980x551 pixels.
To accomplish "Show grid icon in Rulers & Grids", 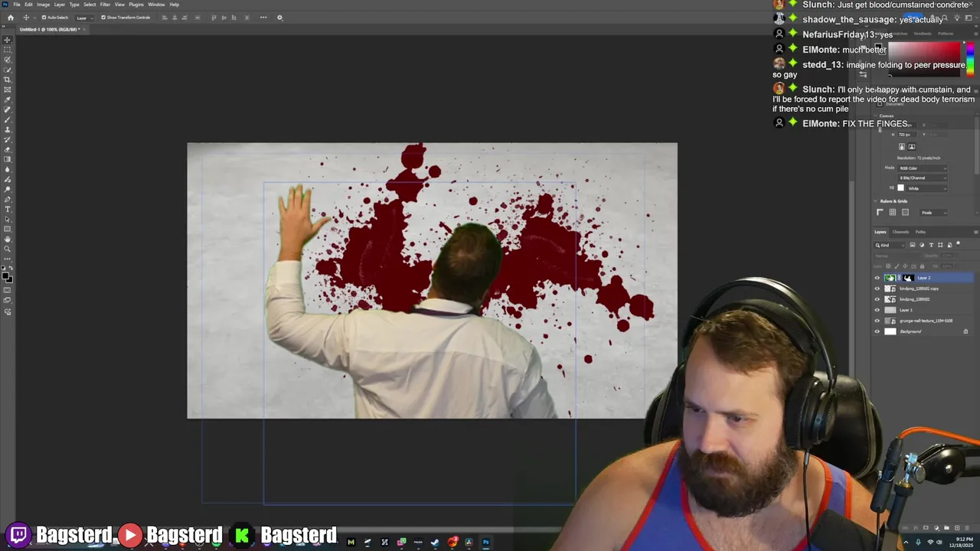I will click(x=893, y=213).
